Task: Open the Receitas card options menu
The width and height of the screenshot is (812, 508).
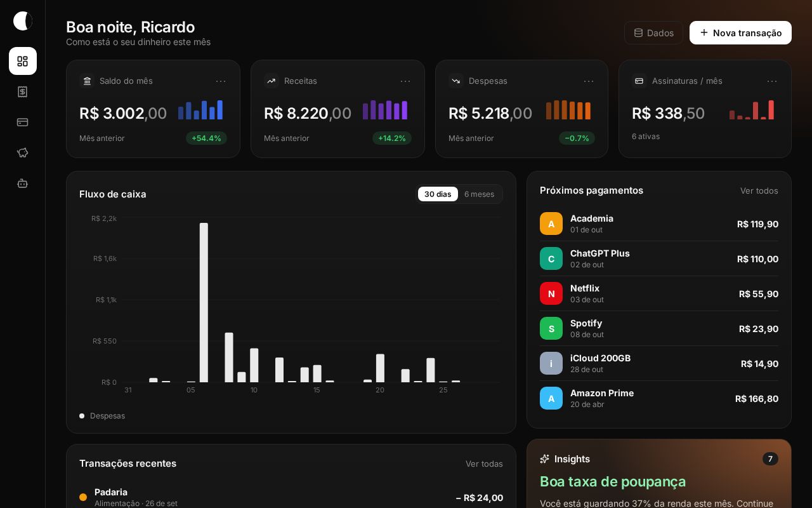Action: tap(405, 81)
